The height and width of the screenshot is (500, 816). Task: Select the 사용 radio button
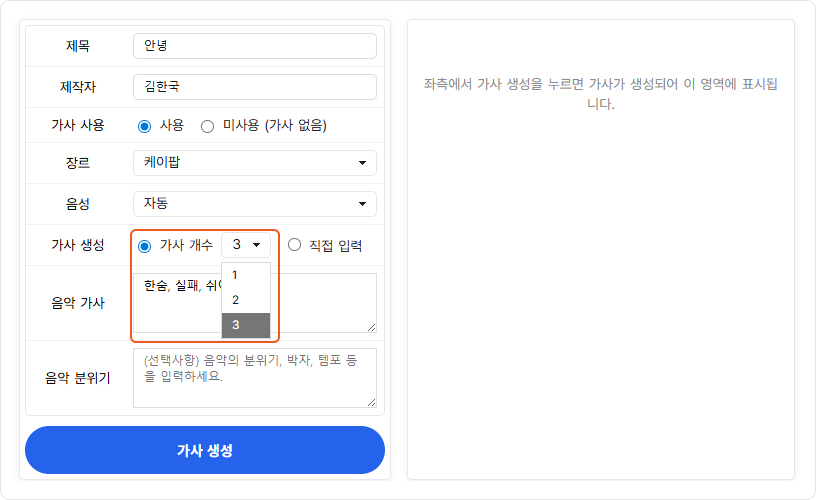(144, 126)
